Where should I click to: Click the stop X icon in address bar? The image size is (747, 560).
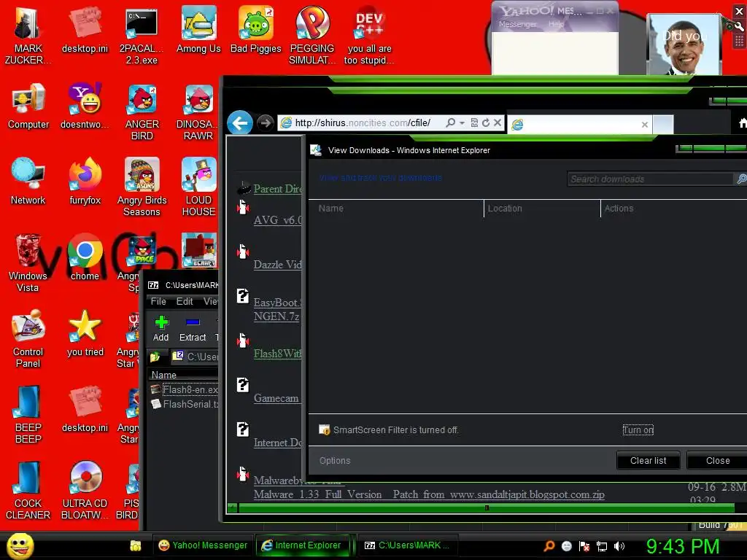498,122
